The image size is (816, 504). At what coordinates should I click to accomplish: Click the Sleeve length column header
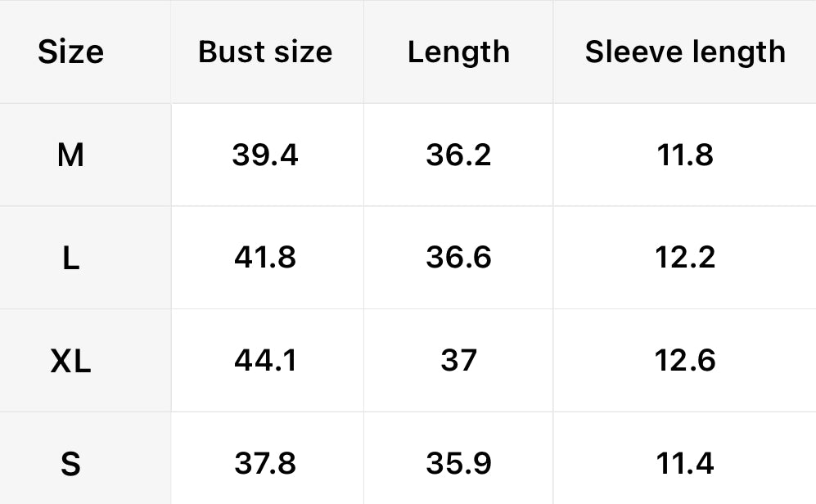[x=685, y=52]
